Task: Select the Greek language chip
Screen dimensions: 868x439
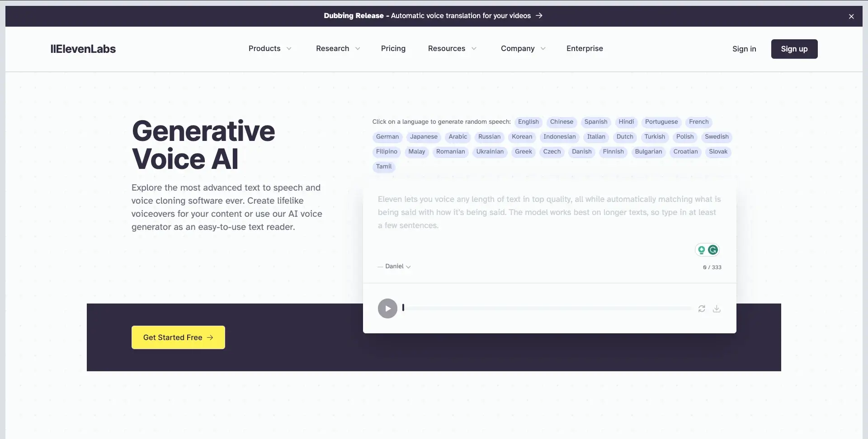Action: pos(524,152)
